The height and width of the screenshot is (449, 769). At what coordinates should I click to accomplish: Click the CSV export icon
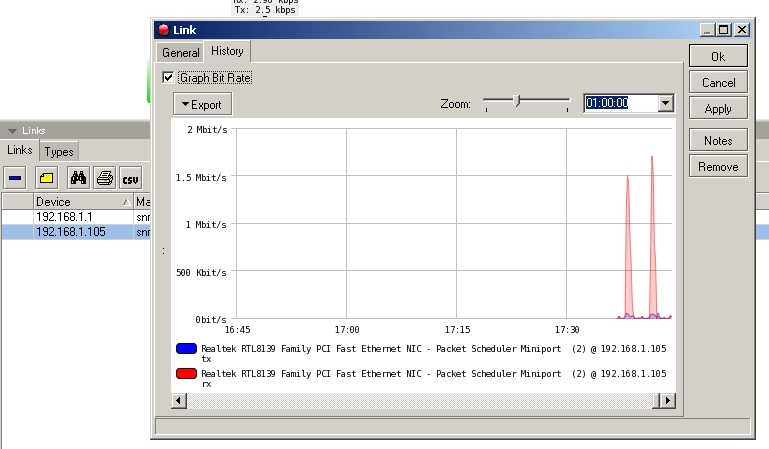coord(130,178)
